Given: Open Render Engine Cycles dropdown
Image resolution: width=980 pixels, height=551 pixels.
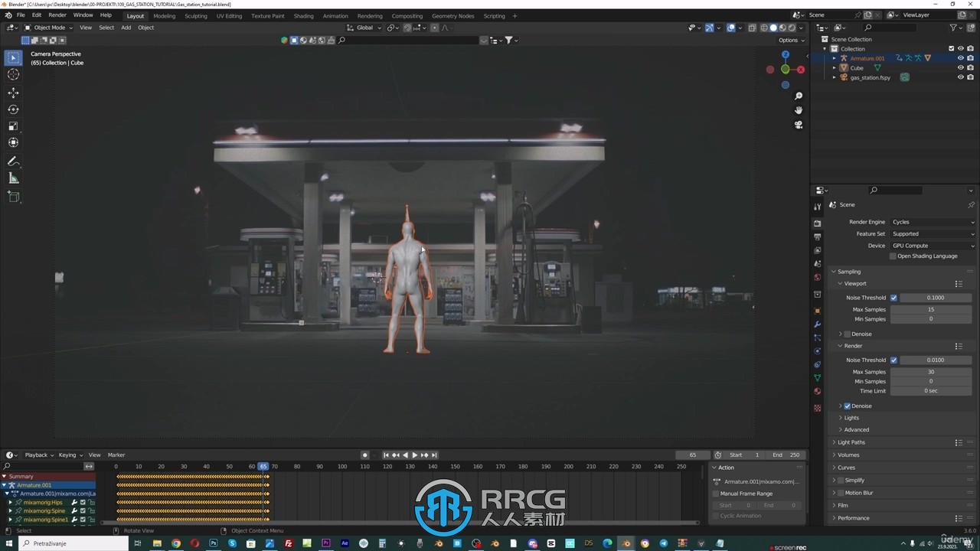Looking at the screenshot, I should click(x=933, y=222).
